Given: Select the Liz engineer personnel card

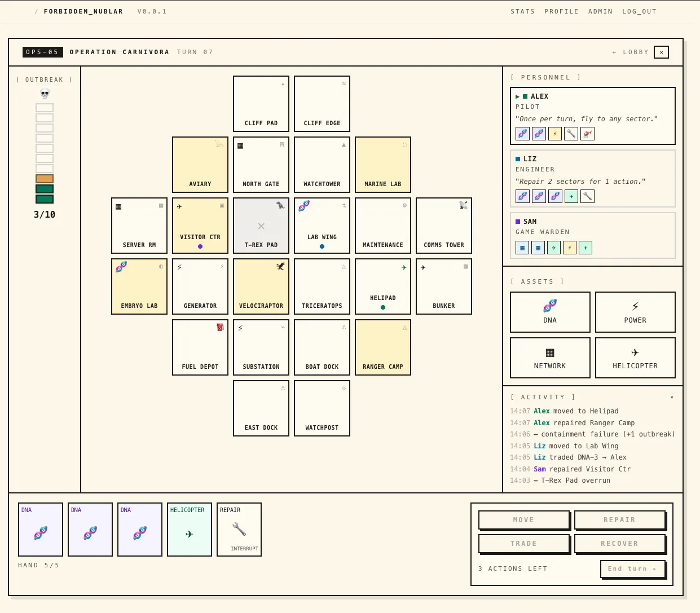Looking at the screenshot, I should tap(593, 178).
